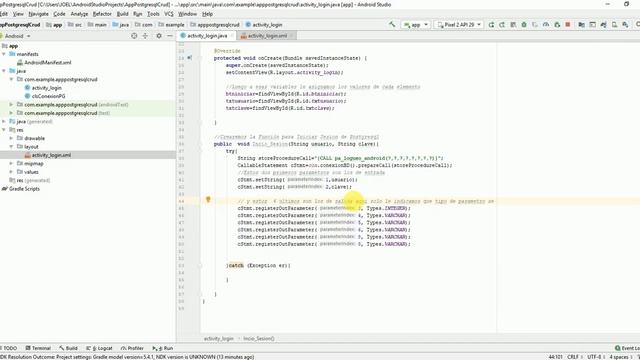This screenshot has height=360, width=640.
Task: Open the VCS menu
Action: [169, 14]
